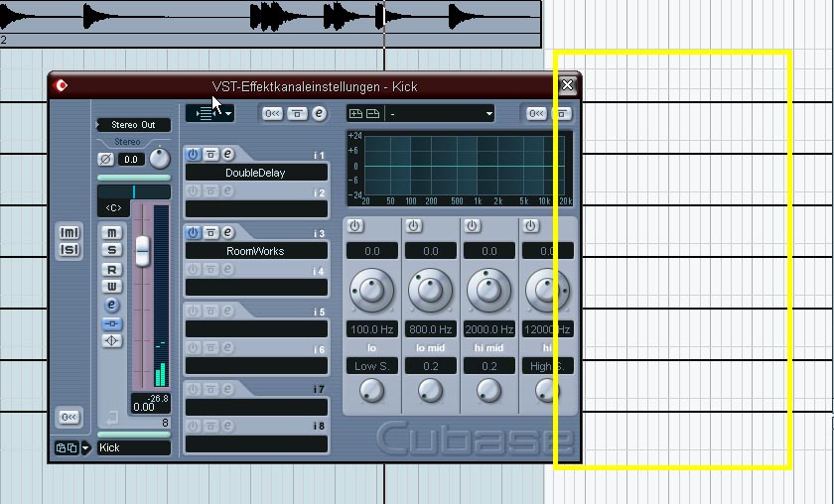Click the channel volume fader handle

(143, 250)
